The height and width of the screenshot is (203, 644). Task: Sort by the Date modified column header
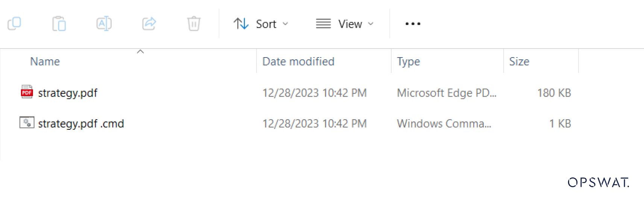pyautogui.click(x=298, y=61)
